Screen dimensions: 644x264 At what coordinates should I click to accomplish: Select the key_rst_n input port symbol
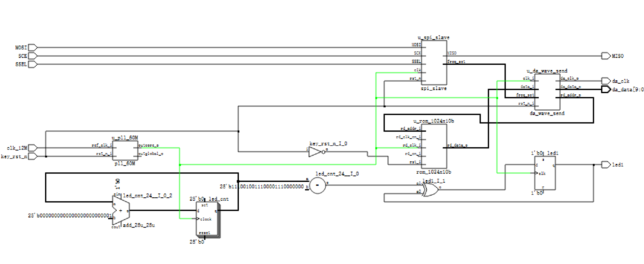[x=32, y=156]
